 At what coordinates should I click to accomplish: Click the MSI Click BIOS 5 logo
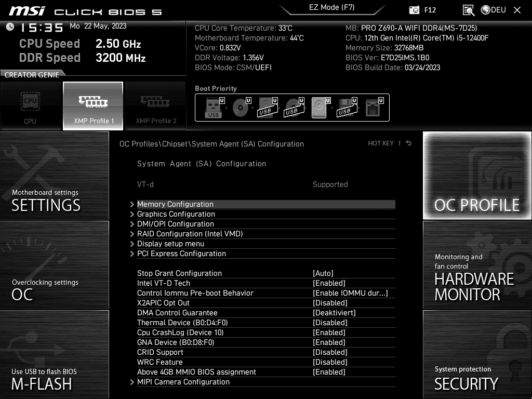(86, 11)
